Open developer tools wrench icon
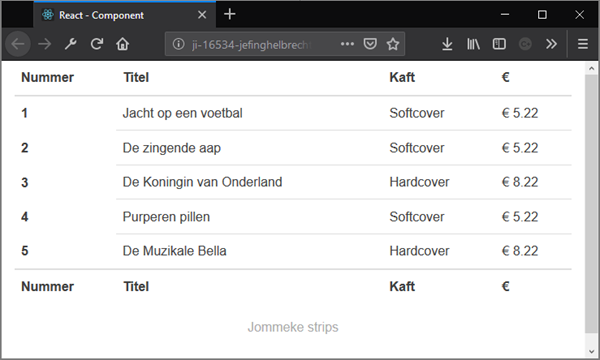600x360 pixels. [70, 44]
